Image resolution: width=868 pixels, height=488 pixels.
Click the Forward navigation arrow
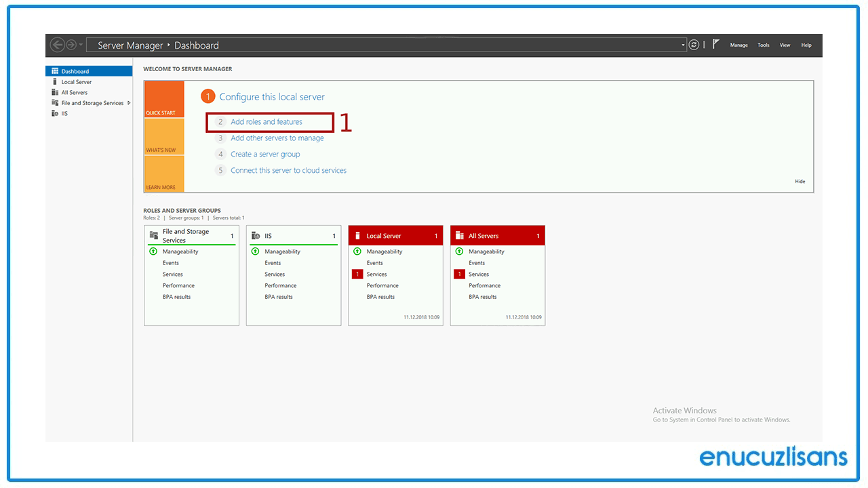tap(72, 45)
